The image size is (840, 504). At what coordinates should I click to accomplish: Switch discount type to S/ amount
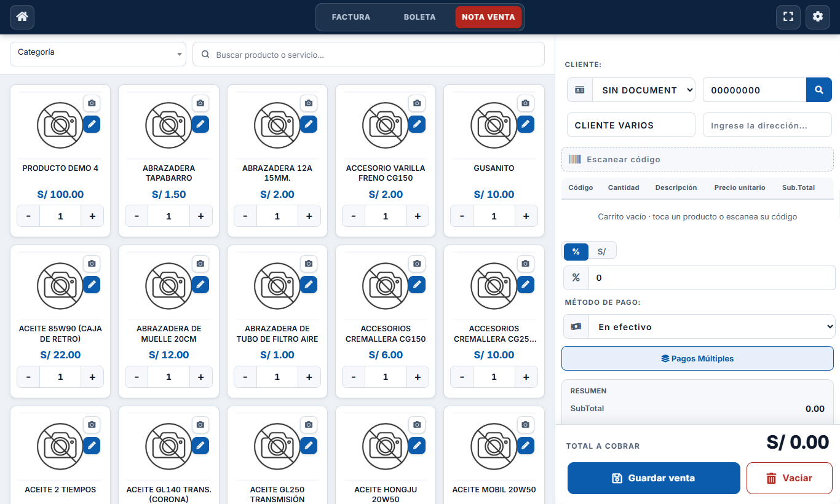pyautogui.click(x=602, y=251)
